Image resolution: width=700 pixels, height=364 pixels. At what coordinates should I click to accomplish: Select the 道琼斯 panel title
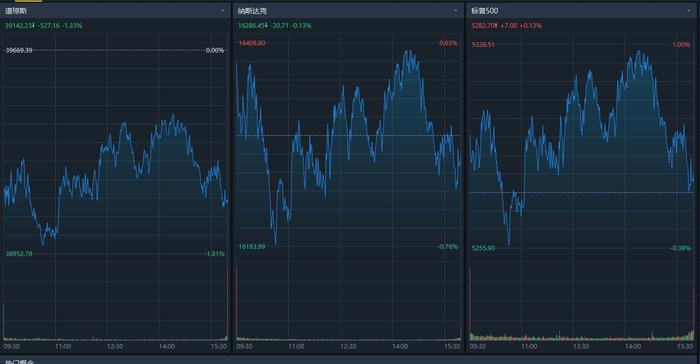pyautogui.click(x=16, y=11)
